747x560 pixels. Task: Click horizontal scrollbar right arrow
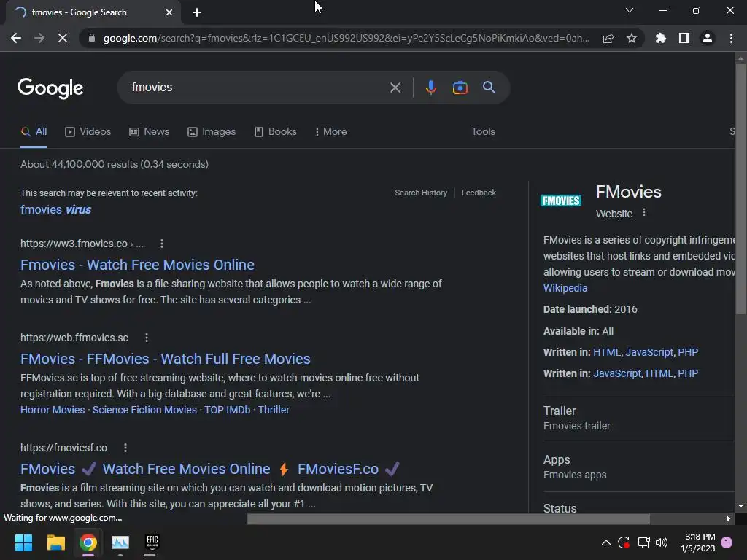pyautogui.click(x=728, y=518)
